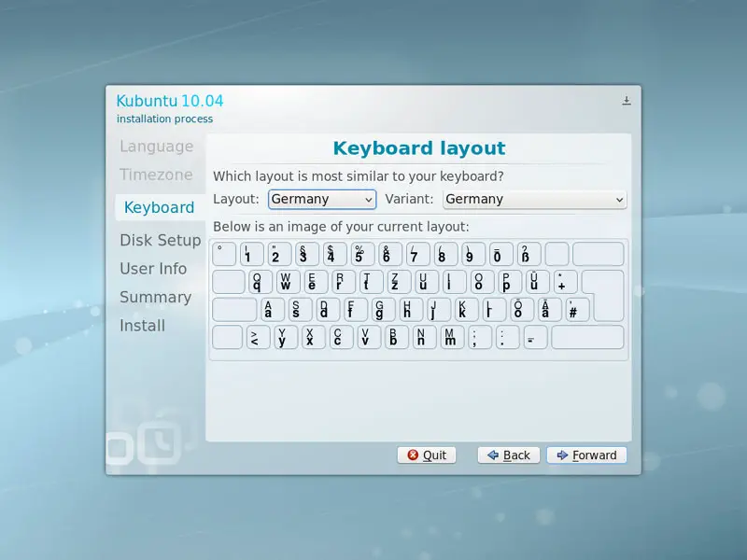Click the 0 key in the layout preview
Viewport: 747px width, 560px height.
click(x=501, y=254)
